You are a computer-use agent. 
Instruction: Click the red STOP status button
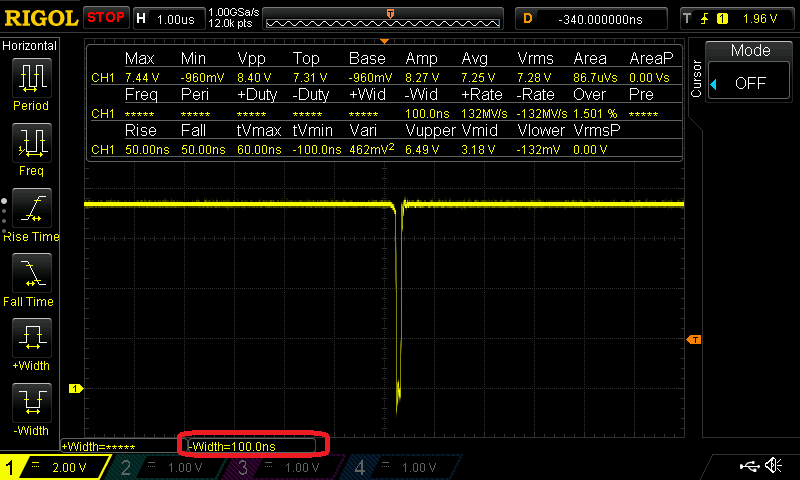click(x=105, y=17)
